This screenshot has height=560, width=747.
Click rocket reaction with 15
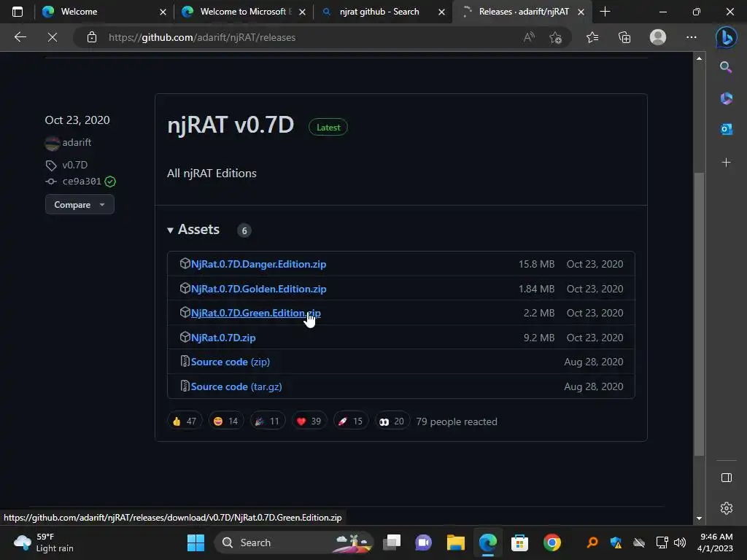click(351, 421)
